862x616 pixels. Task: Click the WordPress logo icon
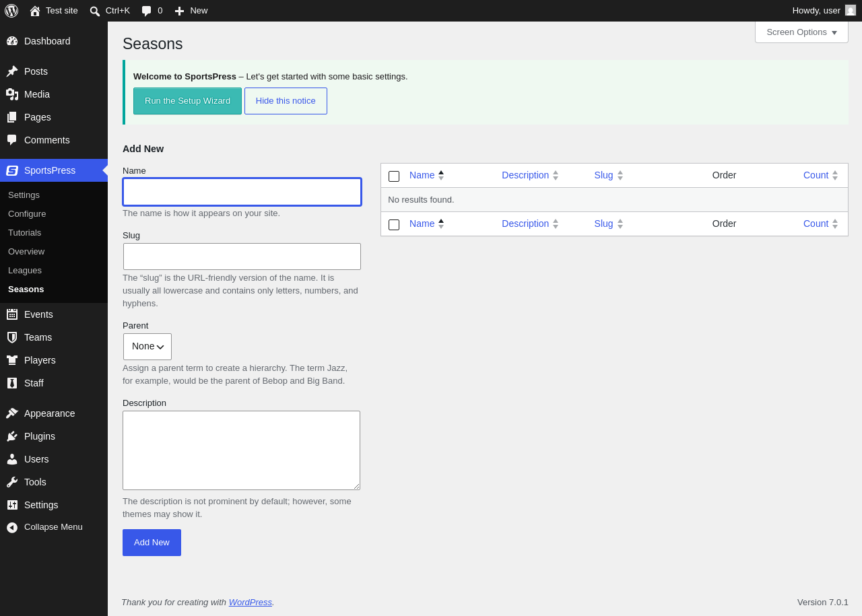[x=11, y=11]
